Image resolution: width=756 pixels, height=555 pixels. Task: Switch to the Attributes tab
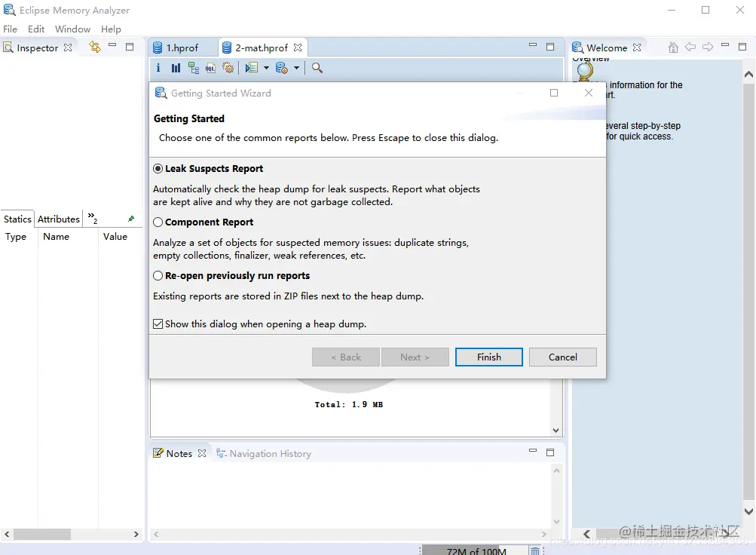tap(59, 219)
